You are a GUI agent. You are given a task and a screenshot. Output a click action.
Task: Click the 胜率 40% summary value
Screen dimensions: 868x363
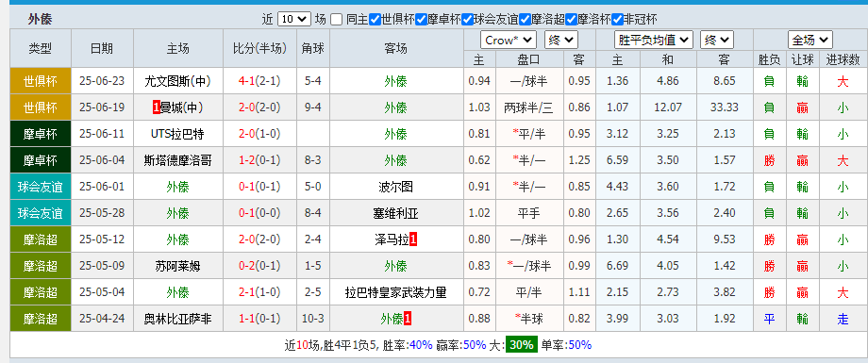pyautogui.click(x=421, y=345)
